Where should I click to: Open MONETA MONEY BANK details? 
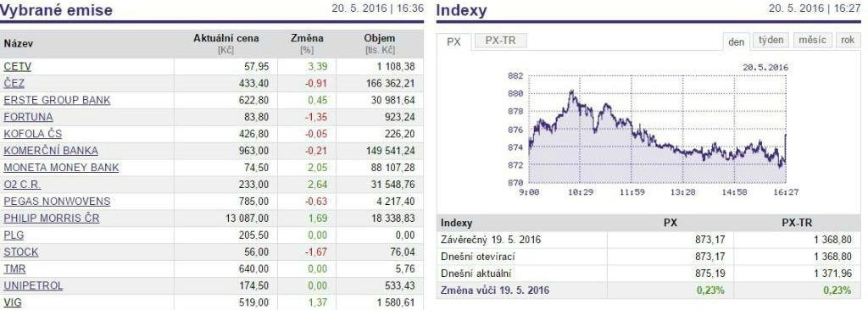(61, 168)
